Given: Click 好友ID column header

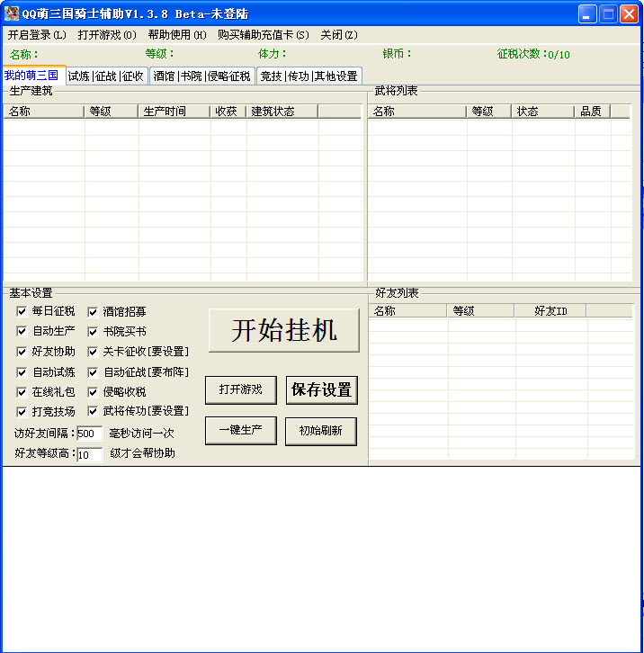Looking at the screenshot, I should [550, 311].
